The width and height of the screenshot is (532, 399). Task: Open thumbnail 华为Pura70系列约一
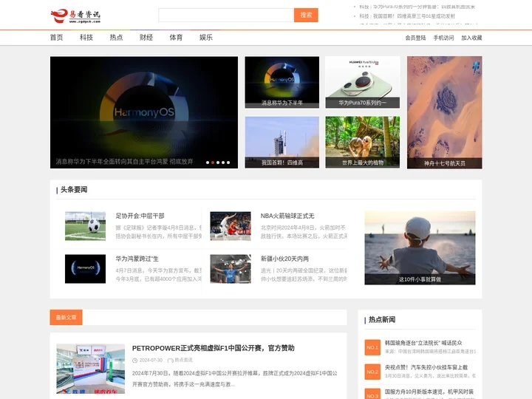pos(362,82)
